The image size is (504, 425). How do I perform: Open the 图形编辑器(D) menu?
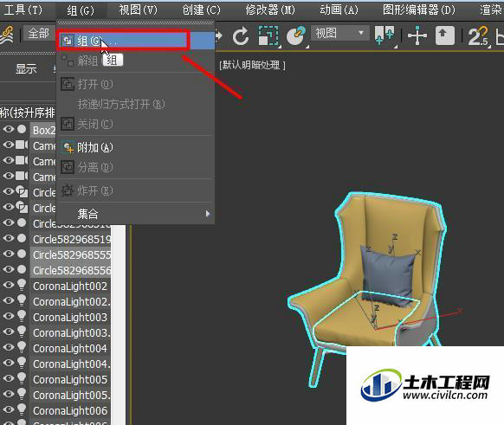click(419, 10)
